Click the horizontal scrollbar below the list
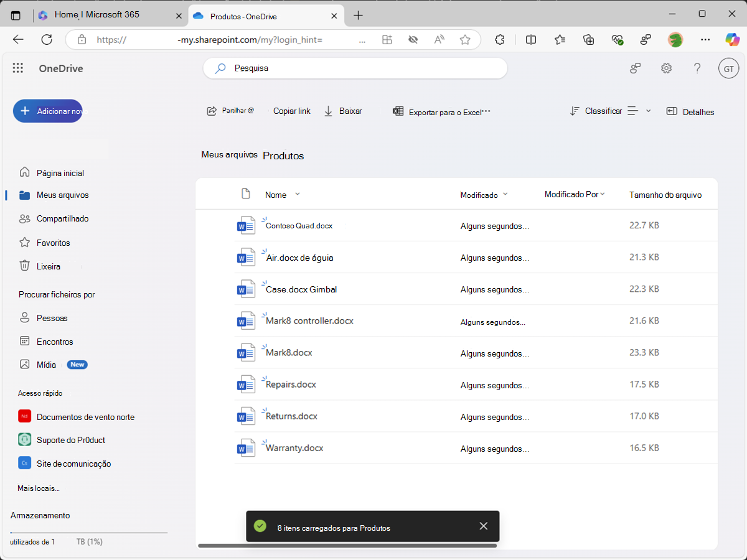The width and height of the screenshot is (747, 560). click(x=347, y=546)
